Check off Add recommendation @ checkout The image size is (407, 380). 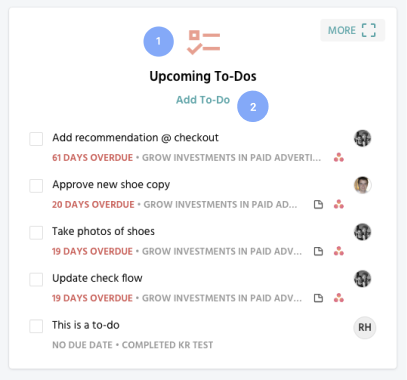(36, 139)
